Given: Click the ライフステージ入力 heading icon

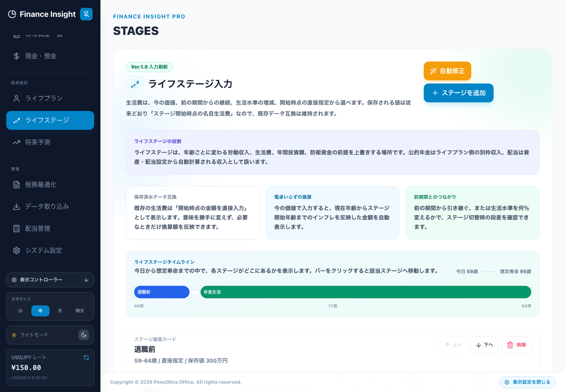Looking at the screenshot, I should pyautogui.click(x=135, y=84).
